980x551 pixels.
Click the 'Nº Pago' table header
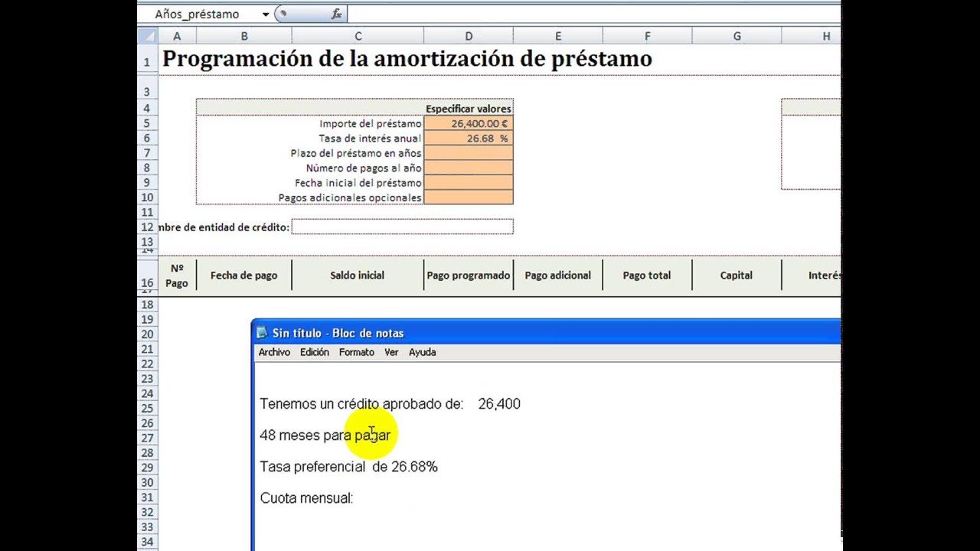pos(177,275)
